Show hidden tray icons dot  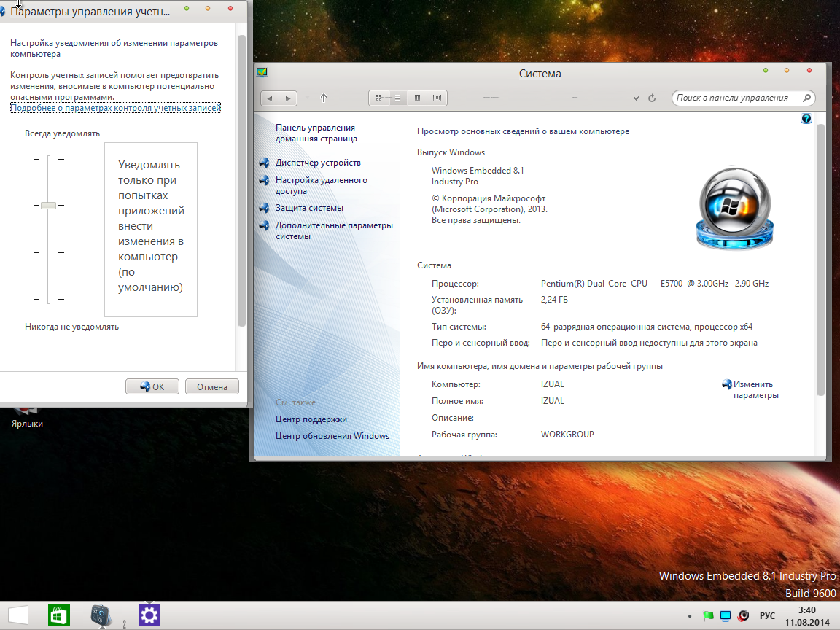click(x=690, y=616)
